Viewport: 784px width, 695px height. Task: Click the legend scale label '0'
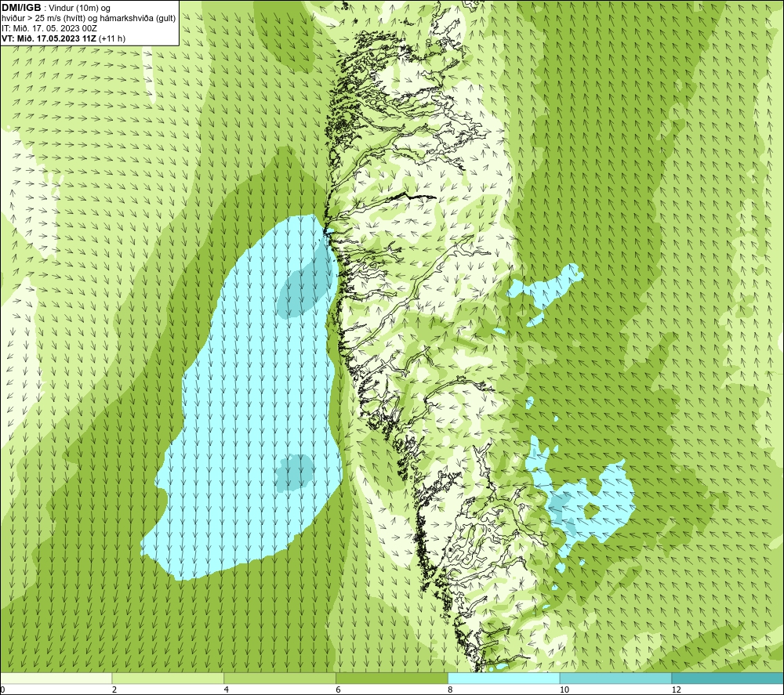[x=2, y=690]
